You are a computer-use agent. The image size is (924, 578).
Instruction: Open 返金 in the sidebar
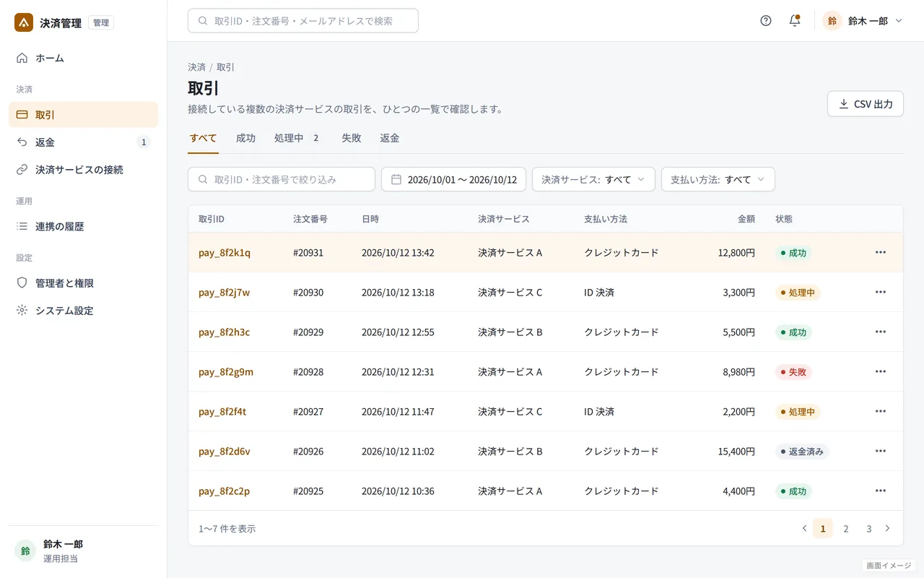tap(83, 142)
